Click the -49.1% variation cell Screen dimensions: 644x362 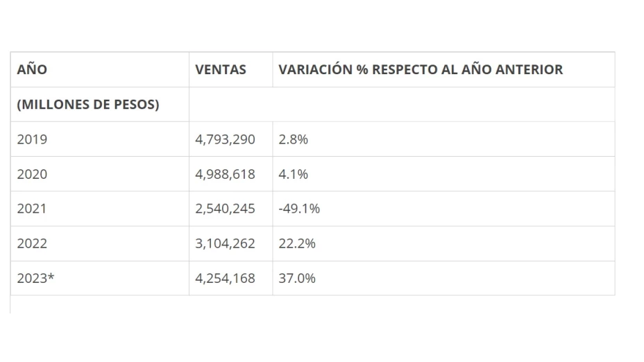(x=443, y=209)
